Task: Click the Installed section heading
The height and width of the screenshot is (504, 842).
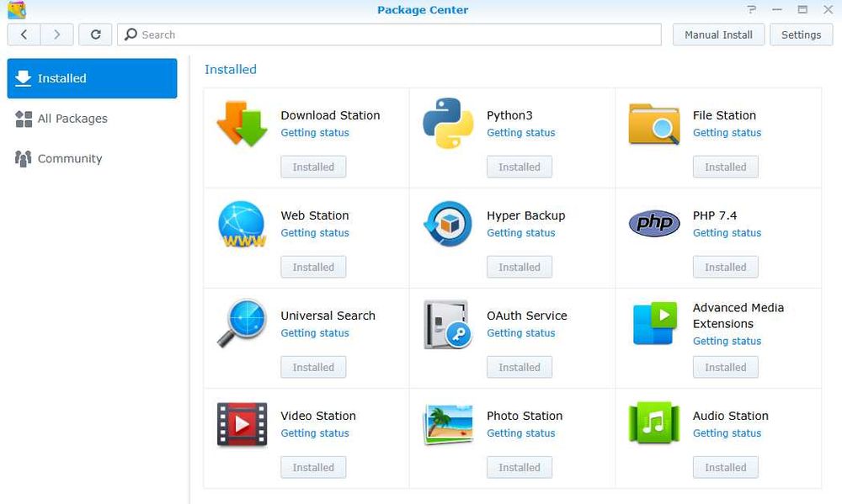Action: (231, 69)
